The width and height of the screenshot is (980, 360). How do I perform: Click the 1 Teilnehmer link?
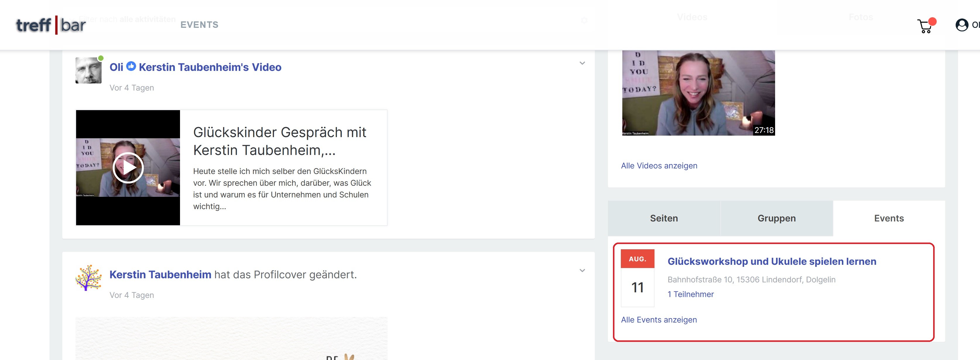690,294
